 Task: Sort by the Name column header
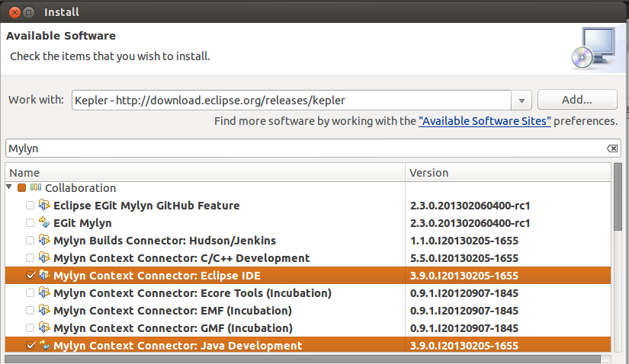(205, 173)
